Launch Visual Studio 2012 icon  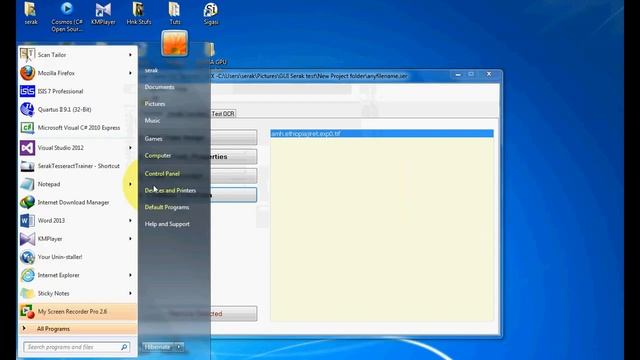(x=27, y=148)
